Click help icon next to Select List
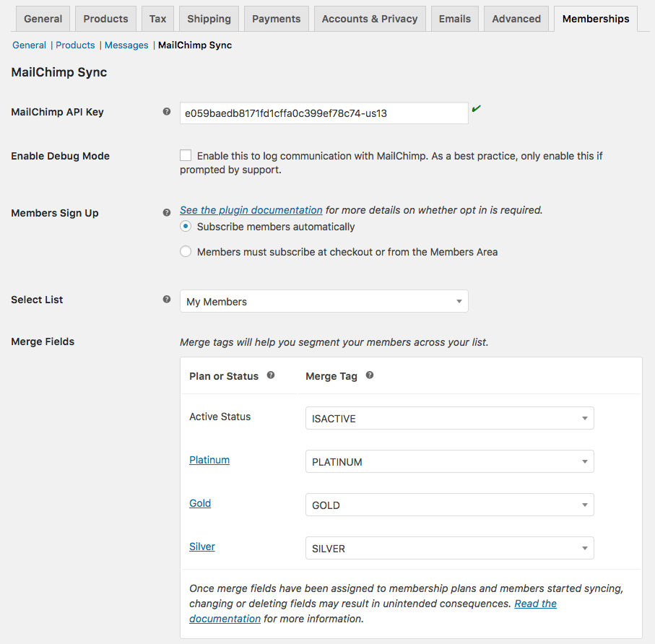Image resolution: width=655 pixels, height=644 pixels. click(167, 299)
